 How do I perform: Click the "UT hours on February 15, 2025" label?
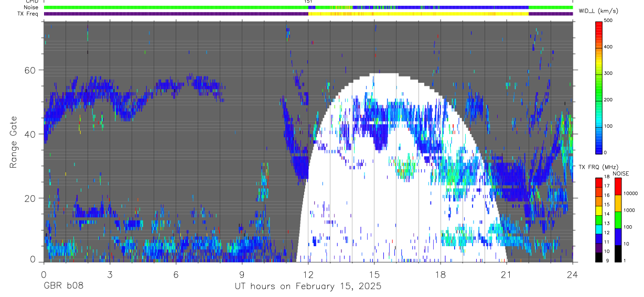click(307, 287)
